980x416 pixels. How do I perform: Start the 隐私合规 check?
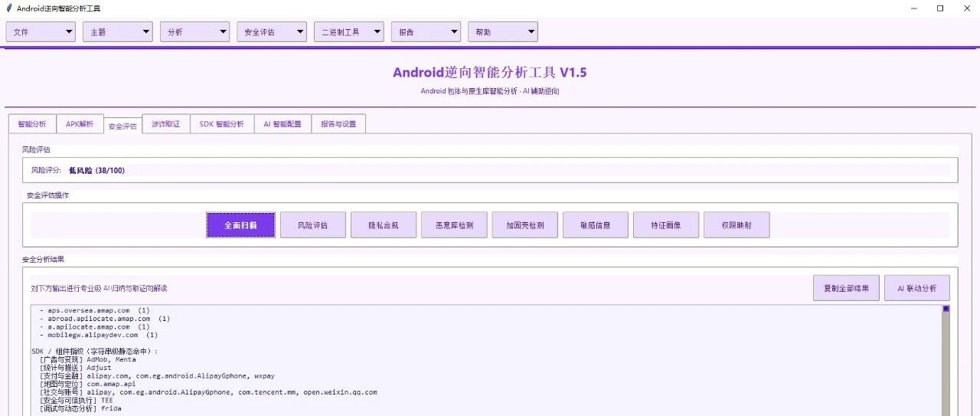click(x=384, y=225)
